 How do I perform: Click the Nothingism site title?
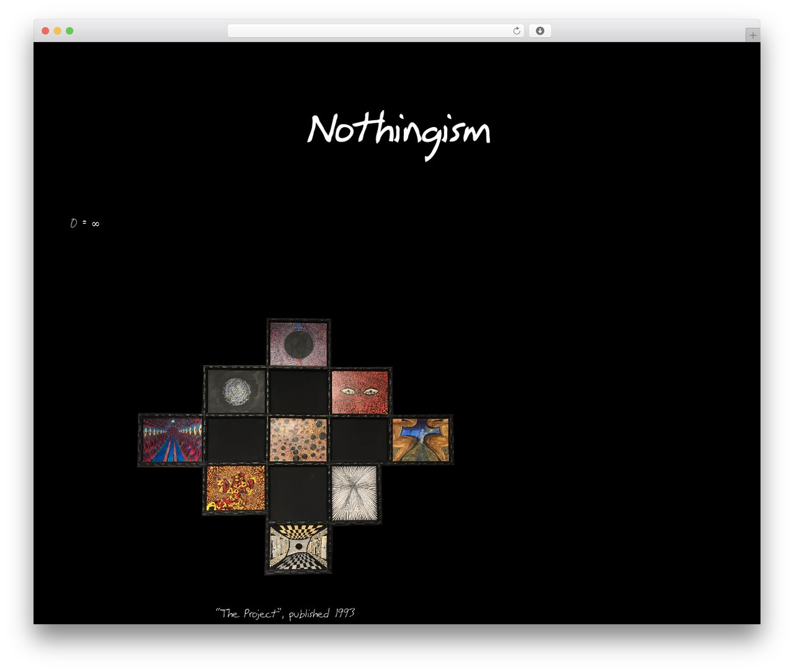pyautogui.click(x=398, y=135)
